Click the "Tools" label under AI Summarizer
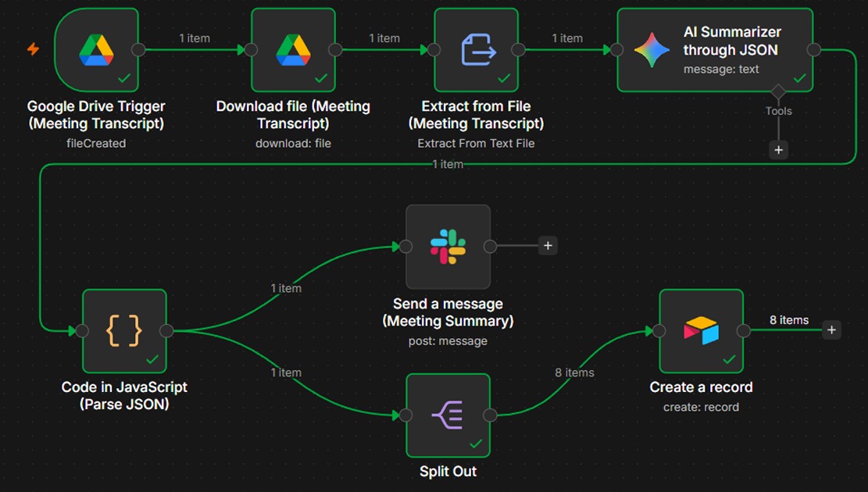This screenshot has height=492, width=868. click(x=778, y=111)
